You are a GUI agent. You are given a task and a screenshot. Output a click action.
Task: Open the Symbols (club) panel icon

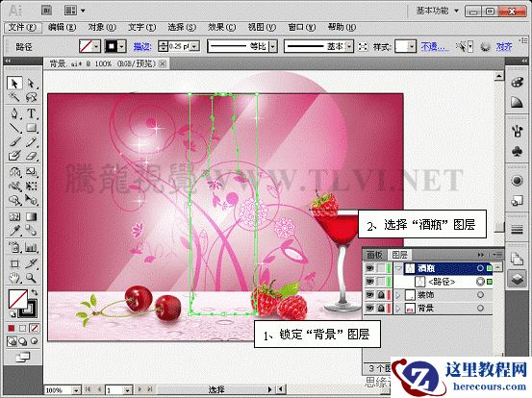517,151
